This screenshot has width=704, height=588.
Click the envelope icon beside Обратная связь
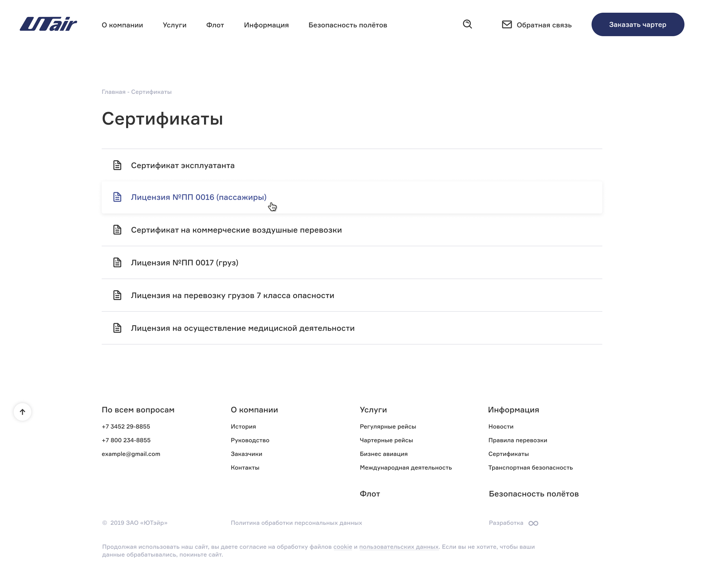coord(506,24)
